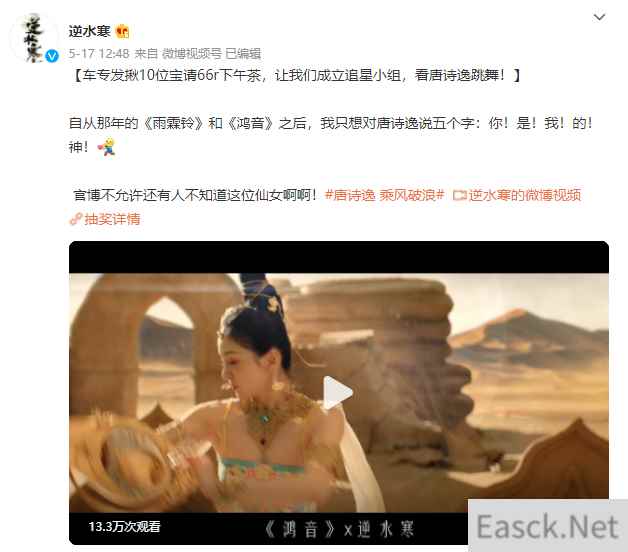
Task: Open the 抽奖详情 lottery details link
Action: [112, 219]
